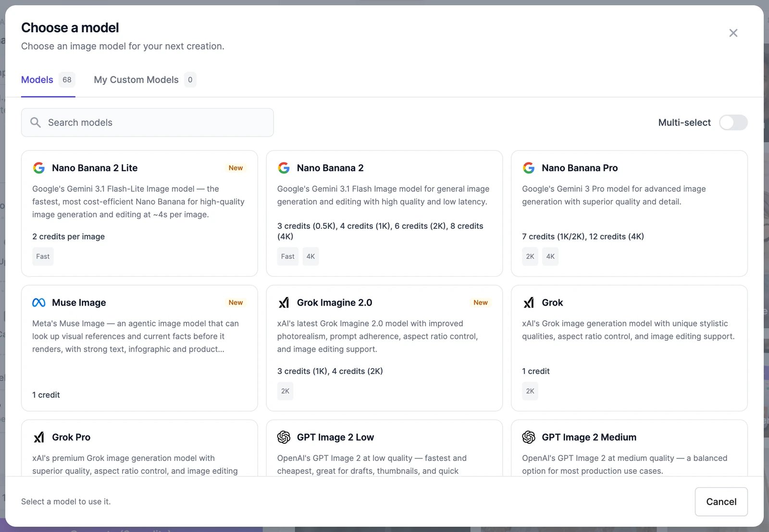Click the xAI logo on Grok Imagine 2.0
Viewport: 769px width, 532px height.
(x=284, y=302)
